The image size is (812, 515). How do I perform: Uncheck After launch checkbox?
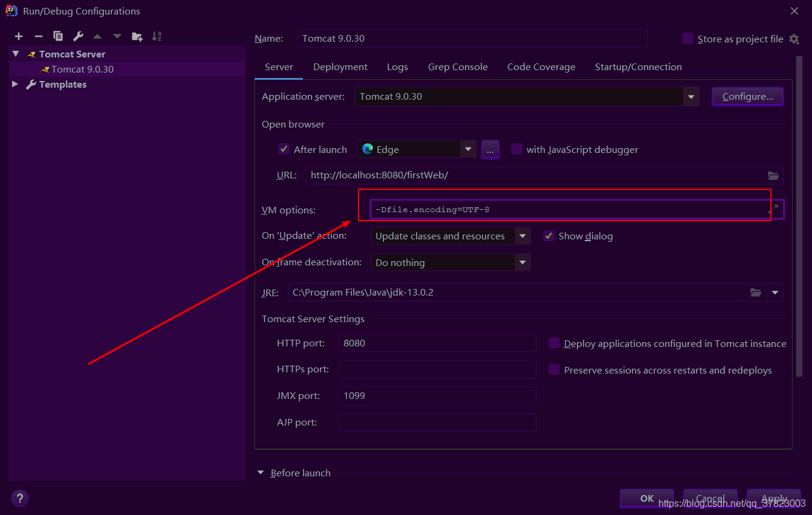[284, 149]
